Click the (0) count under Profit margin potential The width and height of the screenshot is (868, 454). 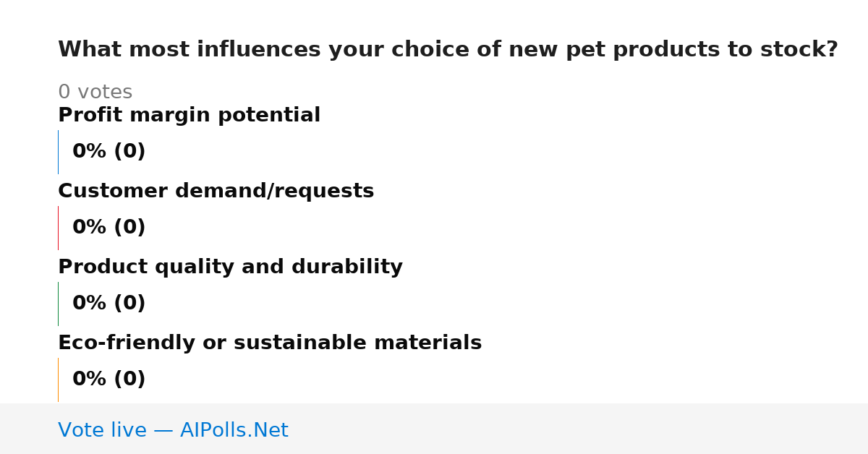pos(129,152)
